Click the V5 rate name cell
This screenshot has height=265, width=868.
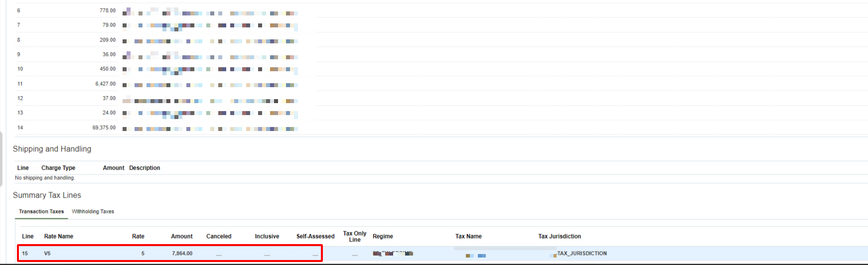point(47,254)
